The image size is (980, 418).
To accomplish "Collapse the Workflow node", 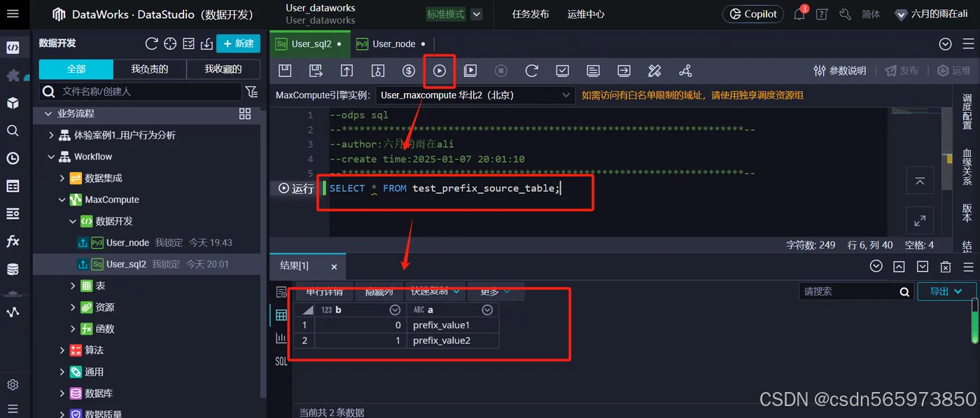I will (51, 157).
